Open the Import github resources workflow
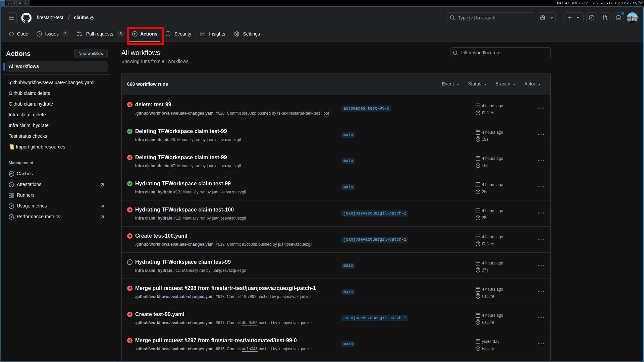This screenshot has height=362, width=644. pyautogui.click(x=40, y=147)
